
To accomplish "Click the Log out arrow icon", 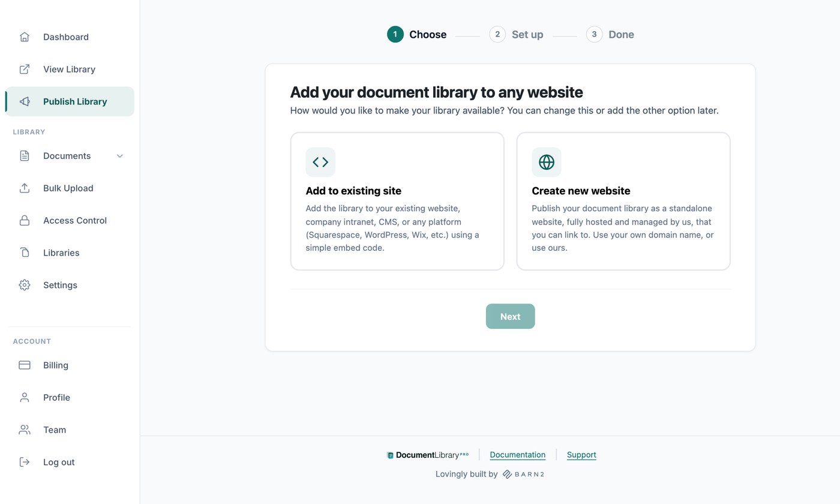I will 25,463.
